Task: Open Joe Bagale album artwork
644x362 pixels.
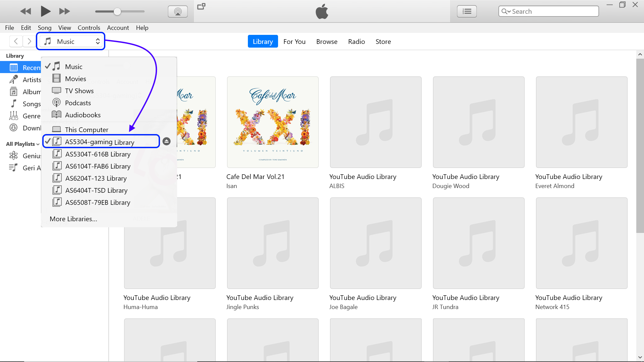Action: coord(376,243)
